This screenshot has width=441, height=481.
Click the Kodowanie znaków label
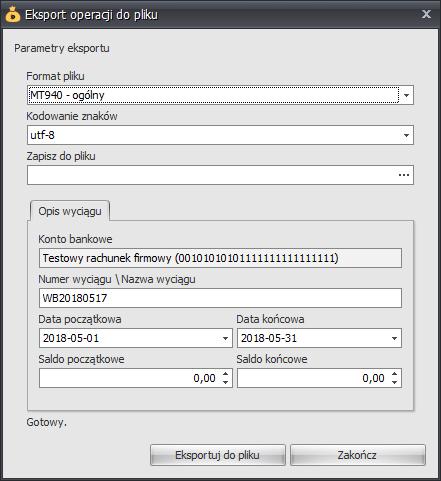[72, 116]
